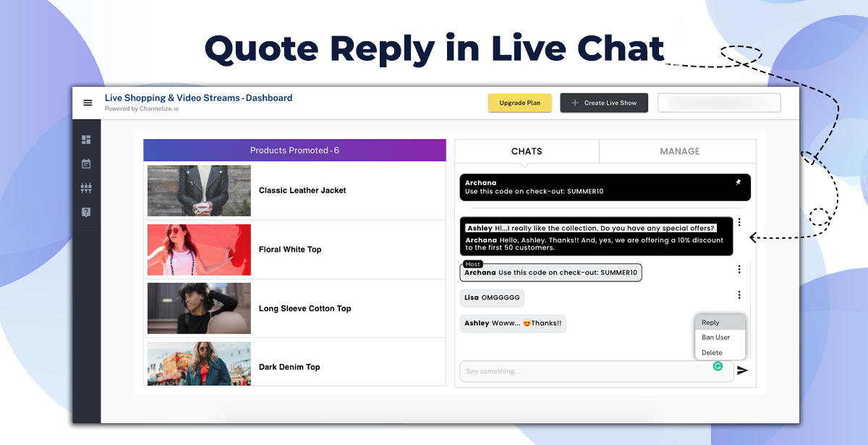
Task: Click the Dark Denim Top product name
Action: (x=289, y=367)
